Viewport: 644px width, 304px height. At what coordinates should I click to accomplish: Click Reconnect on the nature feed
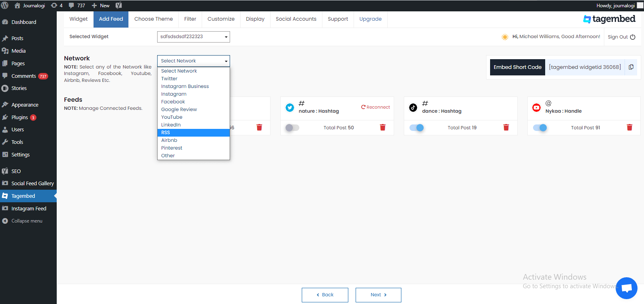(375, 107)
